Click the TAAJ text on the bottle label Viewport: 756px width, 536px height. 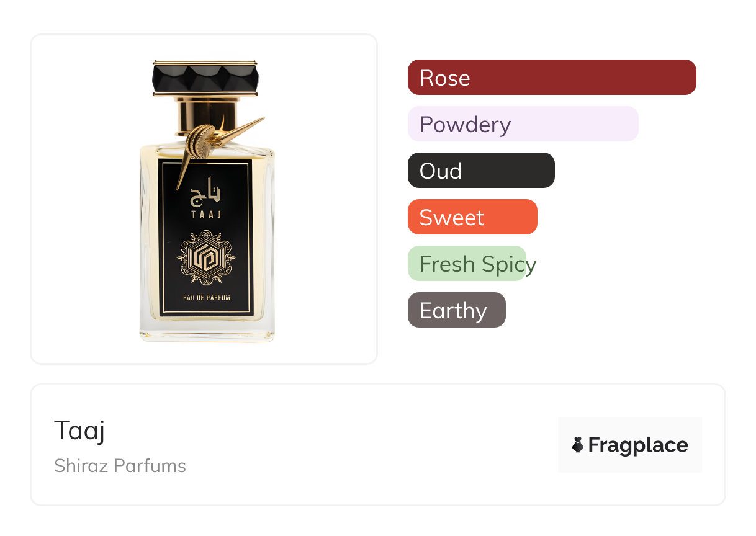204,214
